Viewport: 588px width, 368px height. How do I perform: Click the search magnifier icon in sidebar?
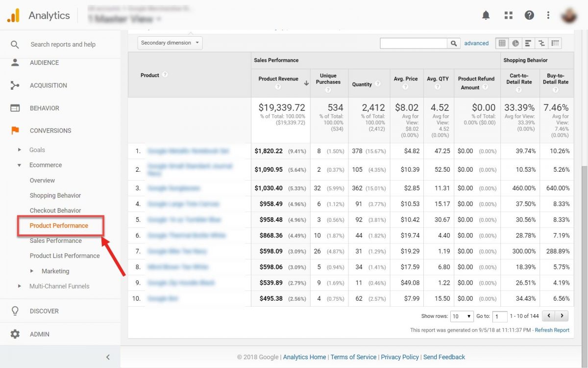[x=15, y=45]
